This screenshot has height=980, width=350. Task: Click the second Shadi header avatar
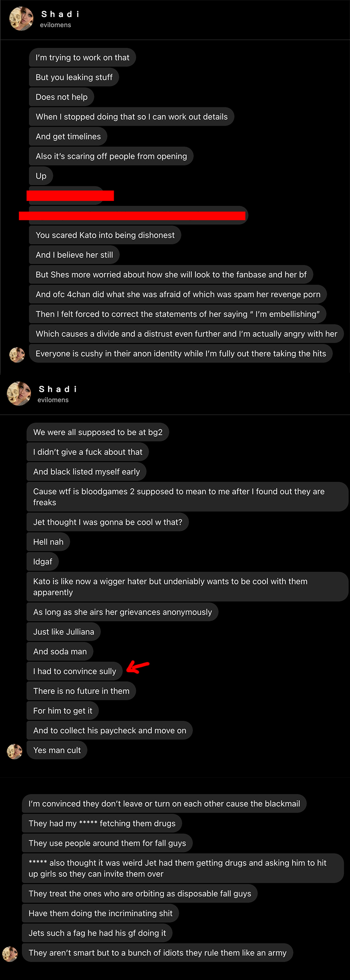[19, 394]
